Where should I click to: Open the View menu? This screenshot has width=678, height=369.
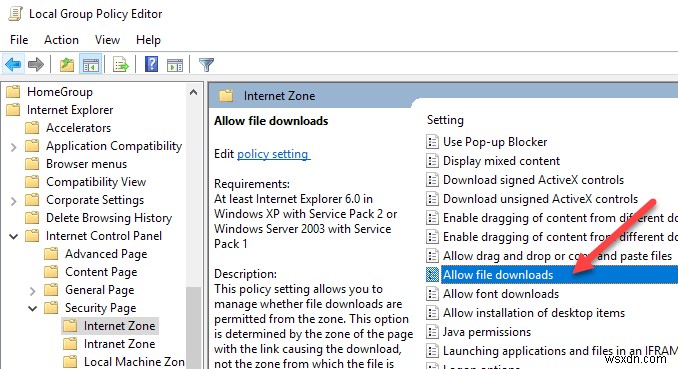pos(107,40)
